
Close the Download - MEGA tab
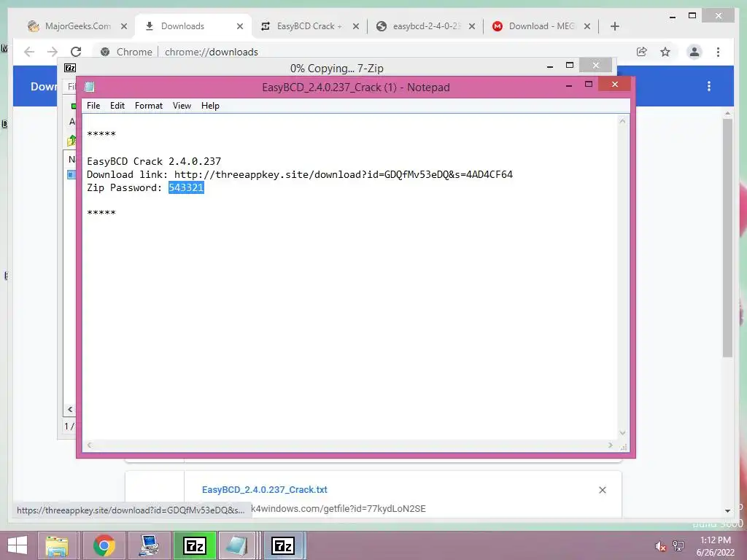tap(587, 26)
